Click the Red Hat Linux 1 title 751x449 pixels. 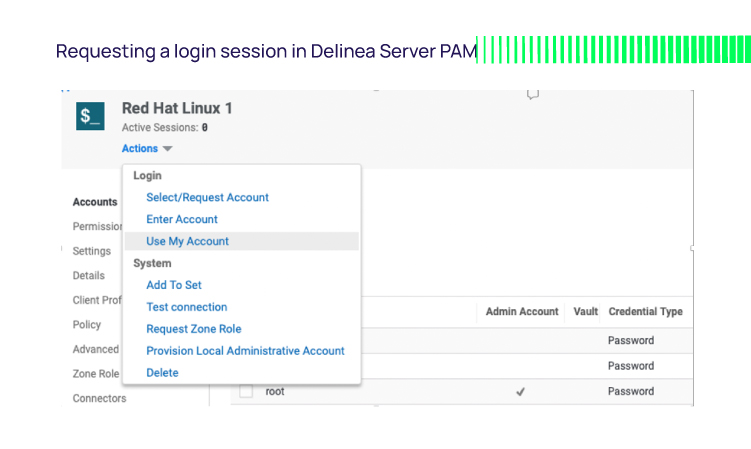tap(177, 108)
